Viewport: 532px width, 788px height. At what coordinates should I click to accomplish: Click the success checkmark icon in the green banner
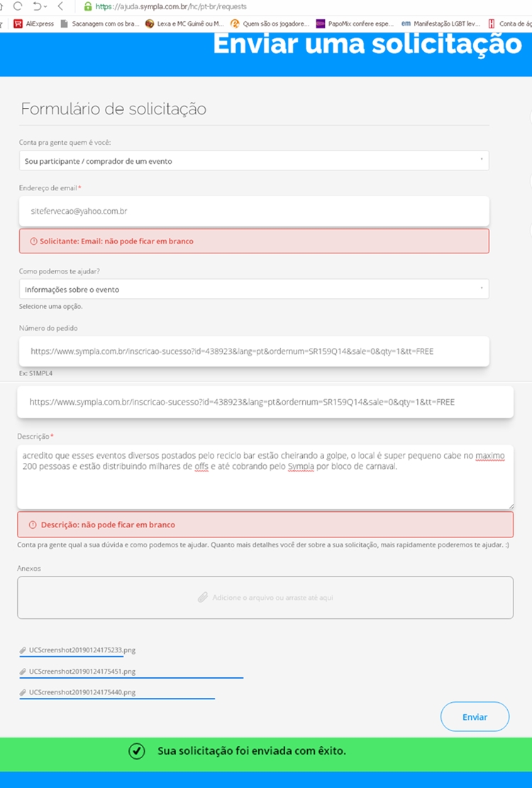[x=137, y=751]
